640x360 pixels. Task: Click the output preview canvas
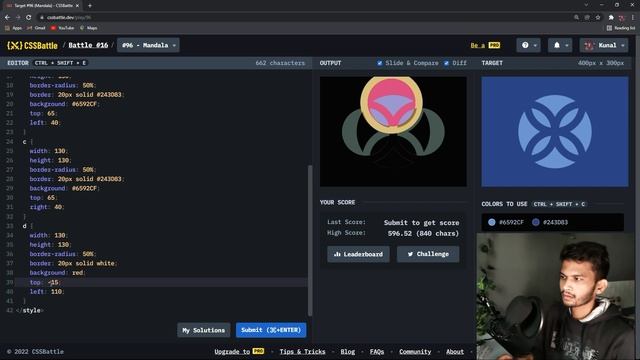click(x=393, y=131)
